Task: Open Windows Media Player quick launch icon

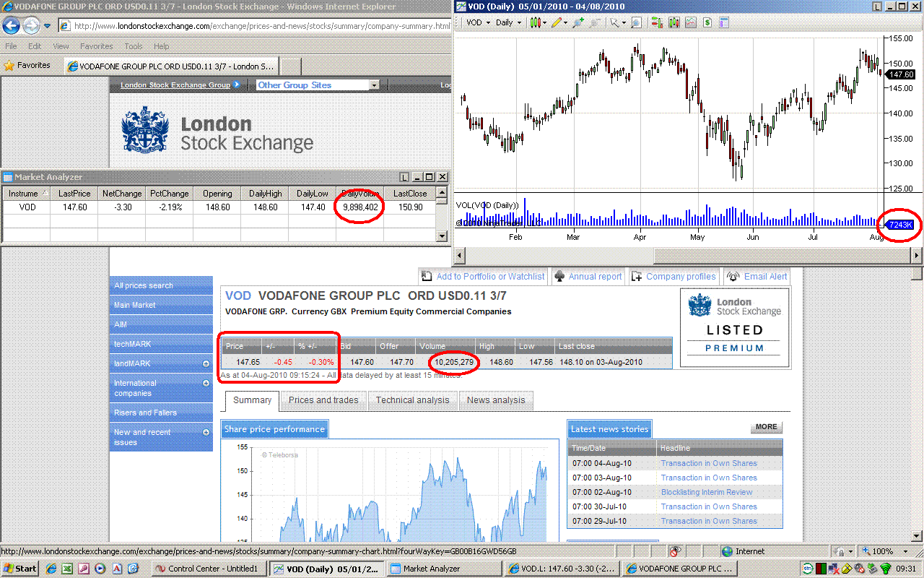Action: tap(100, 569)
